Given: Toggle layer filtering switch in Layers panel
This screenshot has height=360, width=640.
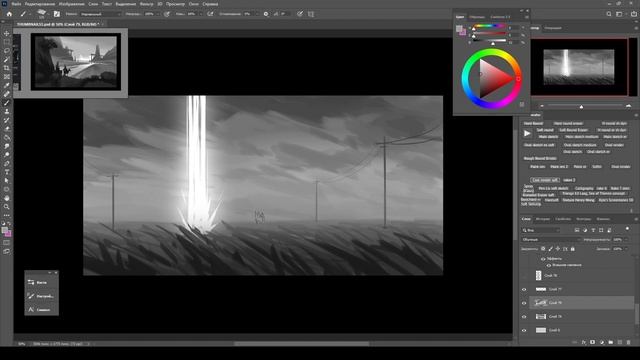Looking at the screenshot, I should [627, 229].
